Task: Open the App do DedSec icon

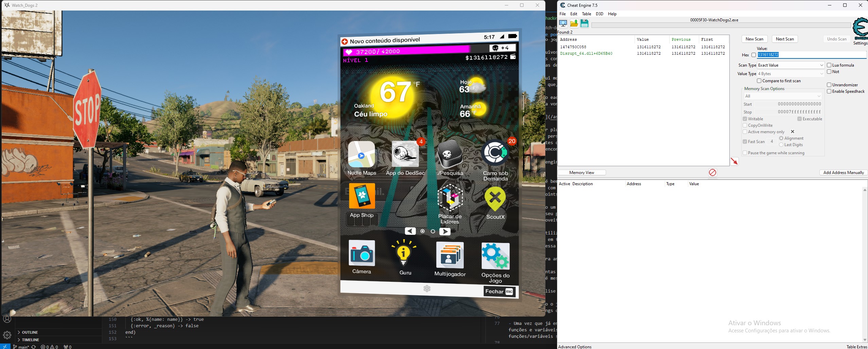Action: pyautogui.click(x=405, y=154)
